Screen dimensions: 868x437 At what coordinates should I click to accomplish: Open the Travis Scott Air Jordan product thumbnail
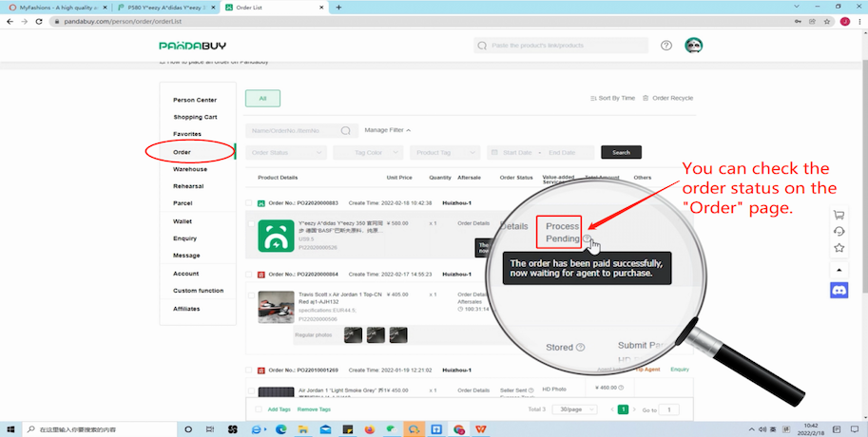point(276,307)
